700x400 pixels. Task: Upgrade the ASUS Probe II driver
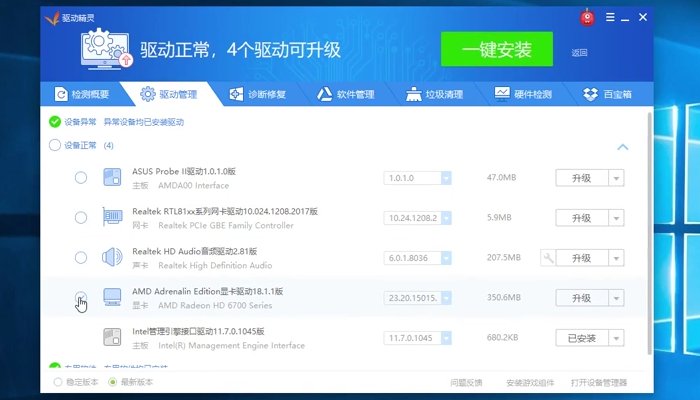click(582, 178)
